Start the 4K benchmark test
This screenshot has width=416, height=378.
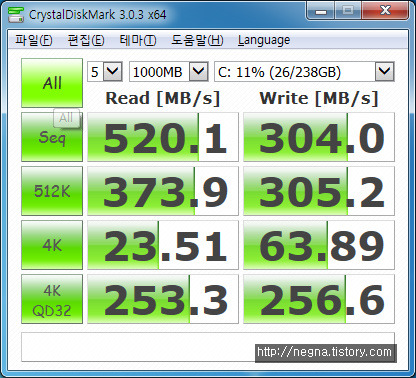(x=52, y=245)
